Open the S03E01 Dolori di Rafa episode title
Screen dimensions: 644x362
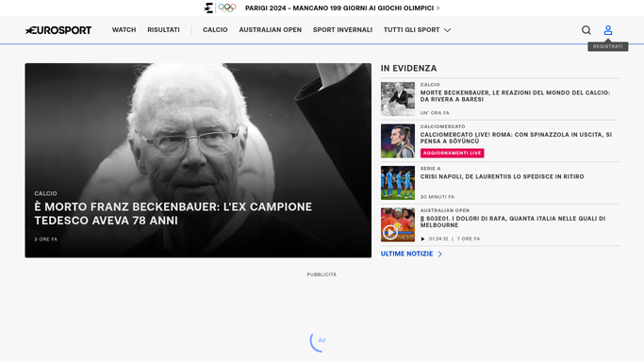[x=513, y=222]
